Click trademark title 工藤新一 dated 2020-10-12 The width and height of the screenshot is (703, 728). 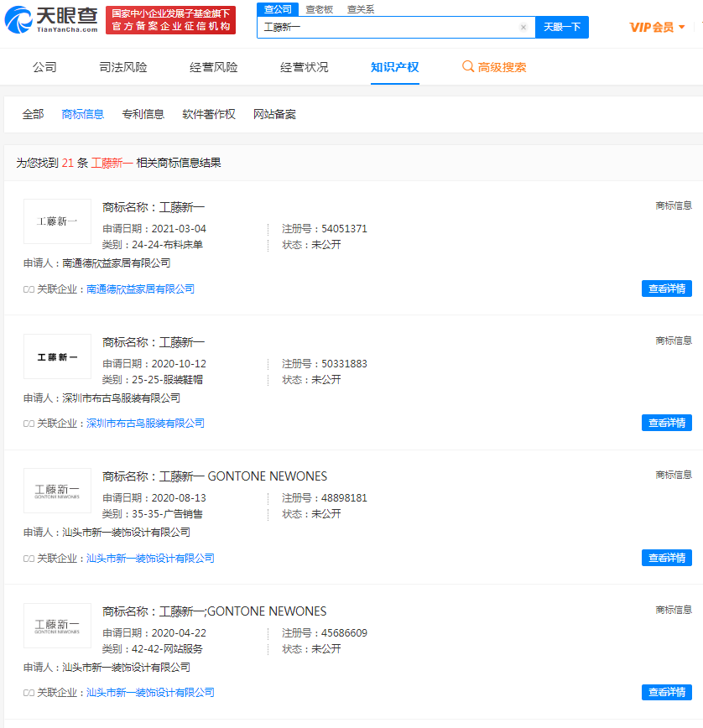point(181,342)
